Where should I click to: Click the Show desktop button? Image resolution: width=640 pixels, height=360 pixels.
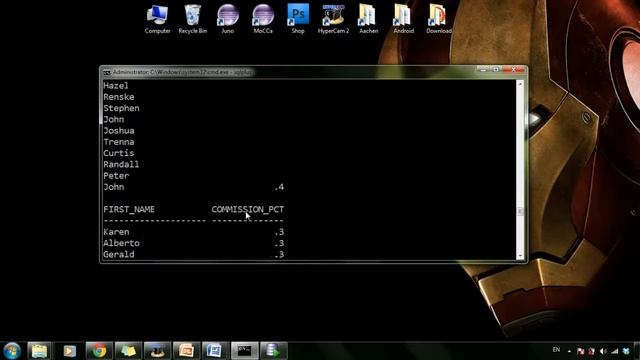click(x=637, y=351)
